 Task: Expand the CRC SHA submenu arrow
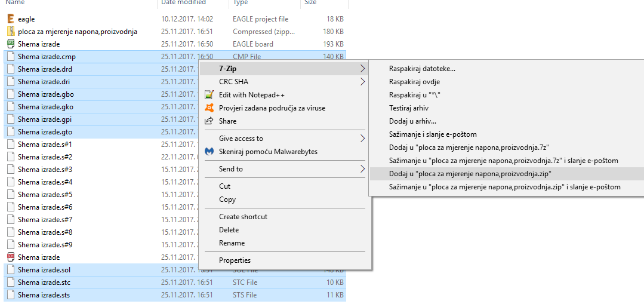[363, 82]
